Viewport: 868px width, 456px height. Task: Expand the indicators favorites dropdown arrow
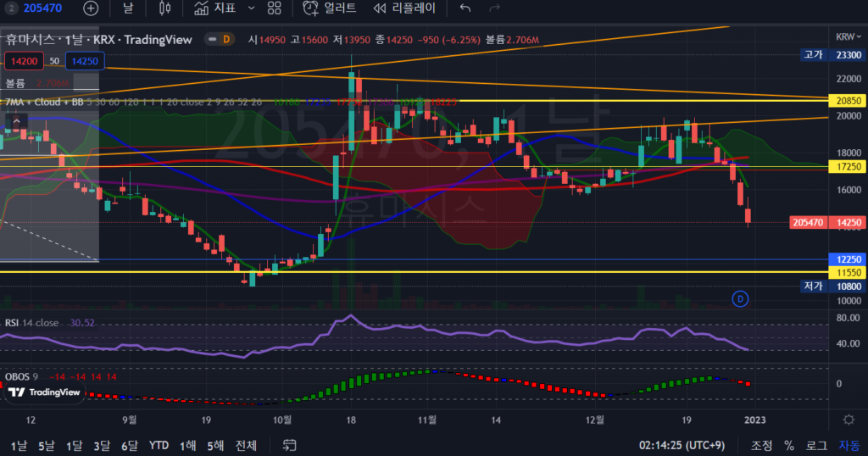(250, 8)
